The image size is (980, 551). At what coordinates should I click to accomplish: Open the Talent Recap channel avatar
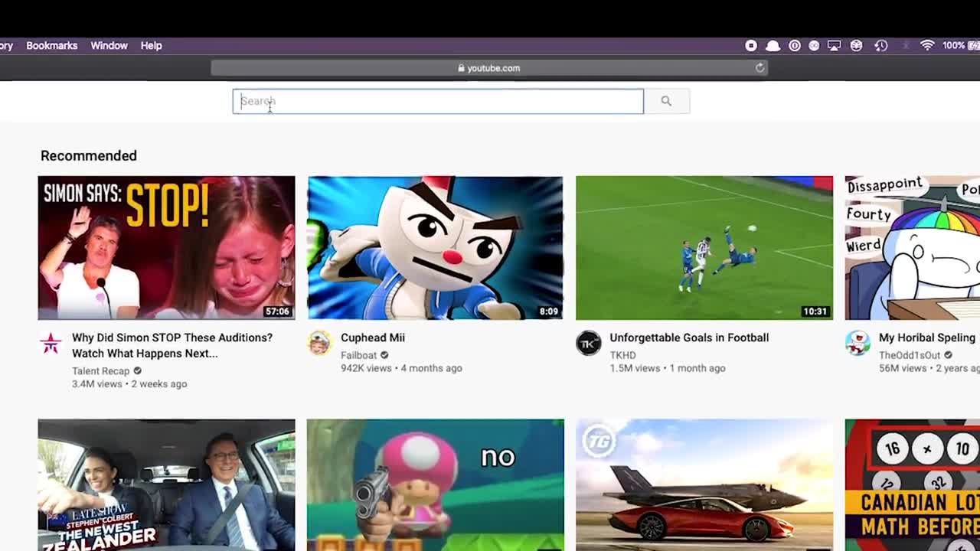(51, 343)
